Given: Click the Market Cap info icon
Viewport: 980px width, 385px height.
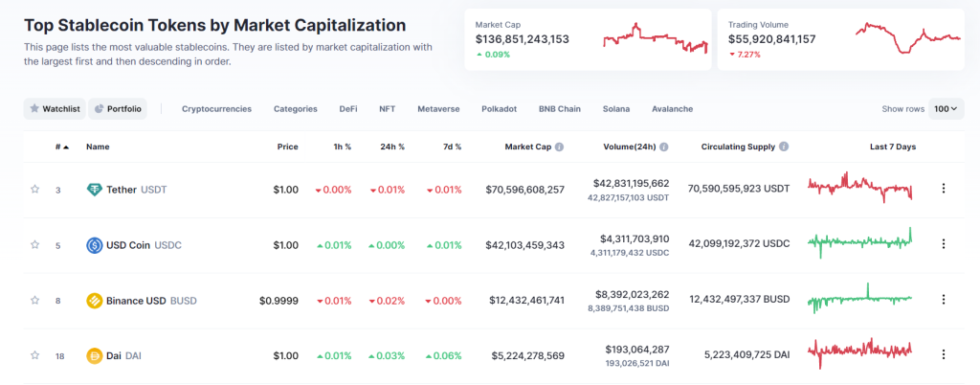Looking at the screenshot, I should tap(559, 147).
